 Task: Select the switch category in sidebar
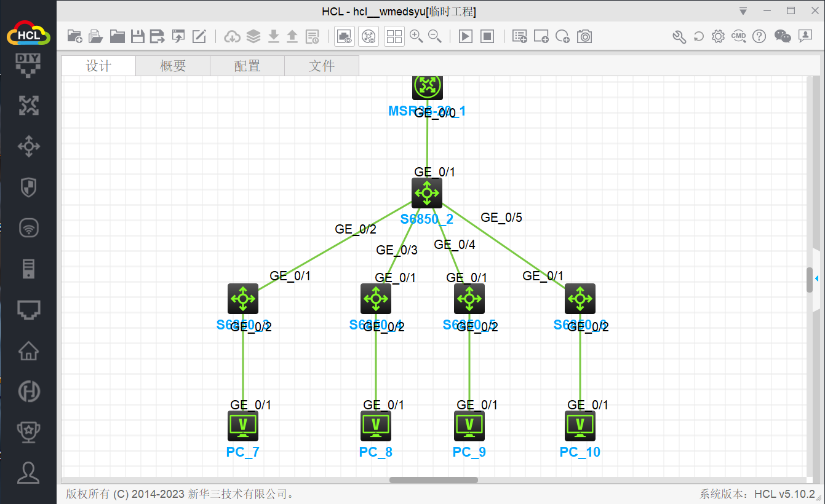[28, 146]
